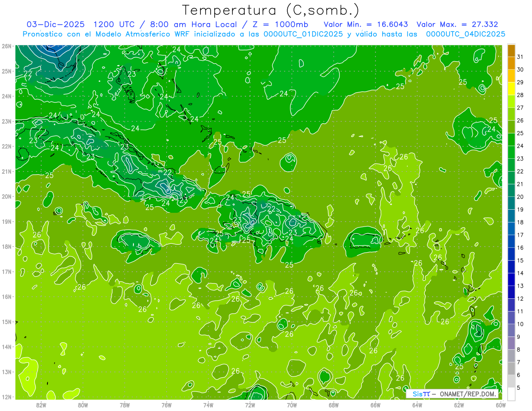The image size is (532, 411).
Task: Click the purple swatch between legend values 9 and 10
Action: click(x=511, y=330)
